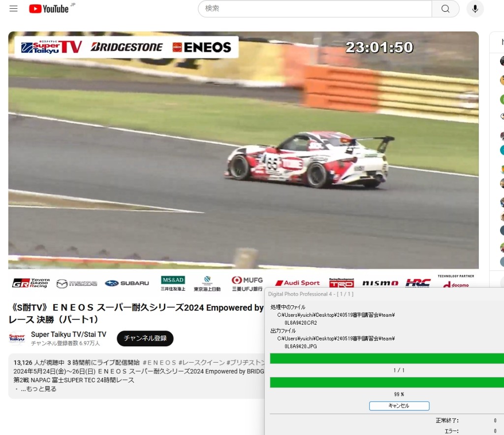Open the #レースクイーン hashtag link
This screenshot has width=504, height=435.
(x=201, y=363)
